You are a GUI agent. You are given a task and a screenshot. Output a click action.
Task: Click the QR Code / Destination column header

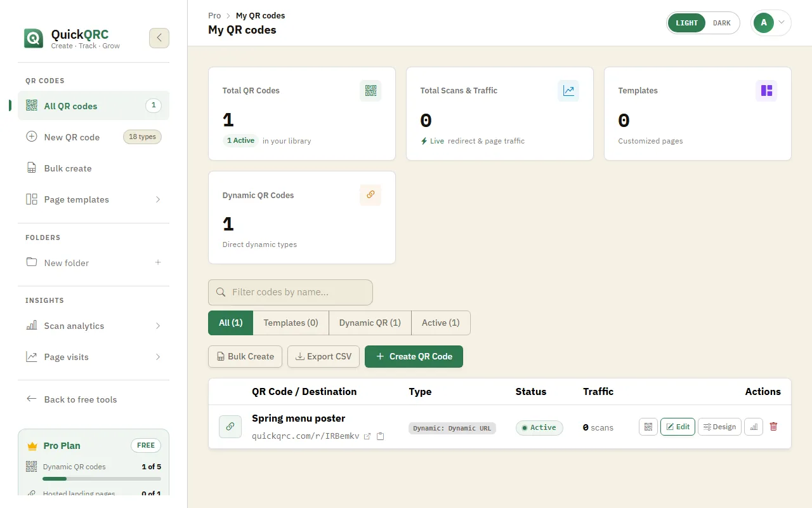pos(304,392)
